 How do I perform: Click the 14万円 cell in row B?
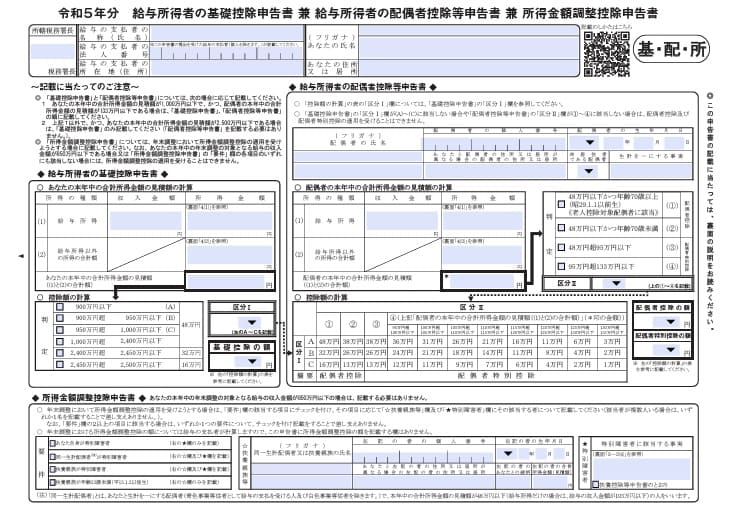(491, 353)
